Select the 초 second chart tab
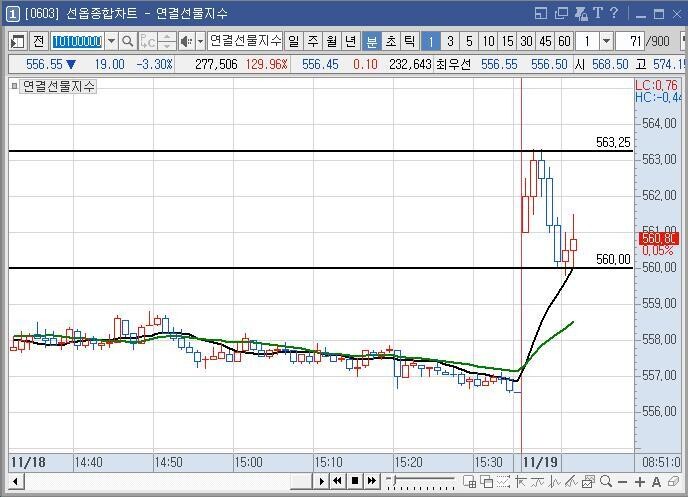 (391, 42)
